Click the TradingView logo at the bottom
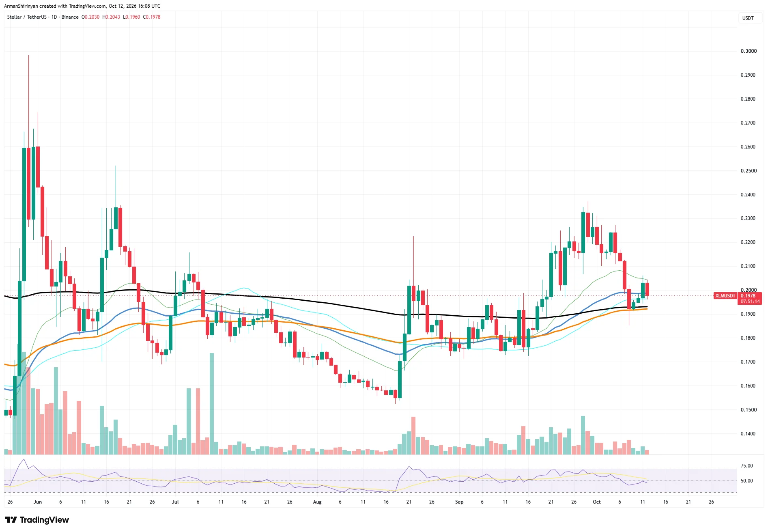This screenshot has height=532, width=768. [37, 520]
